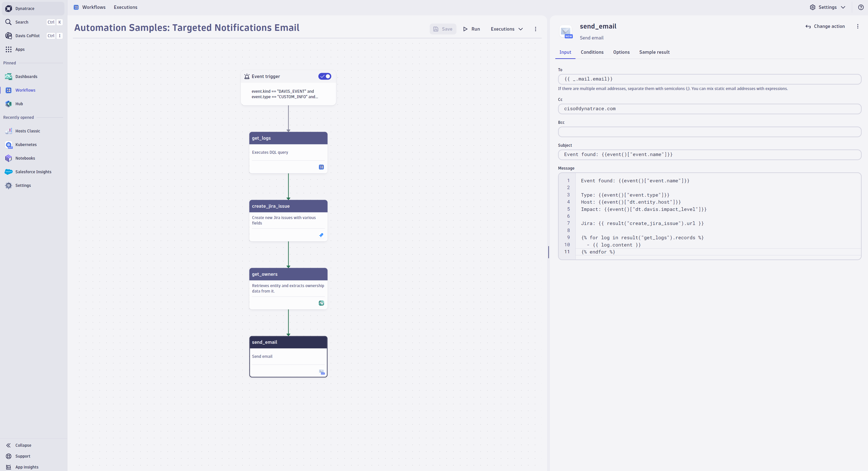This screenshot has height=471, width=868.
Task: Switch to the Conditions tab
Action: coord(592,52)
